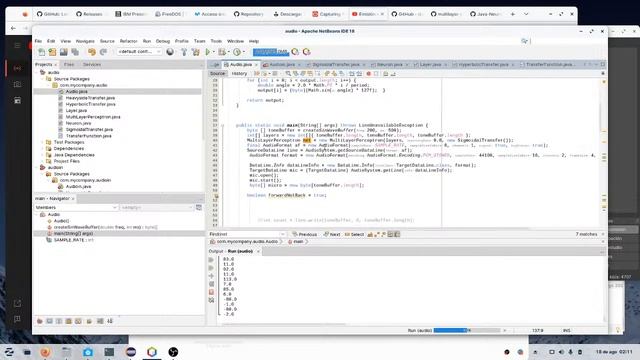Viewport: 640px width, 360px height.
Task: Click the memory usage bar in toolbar
Action: point(271,52)
